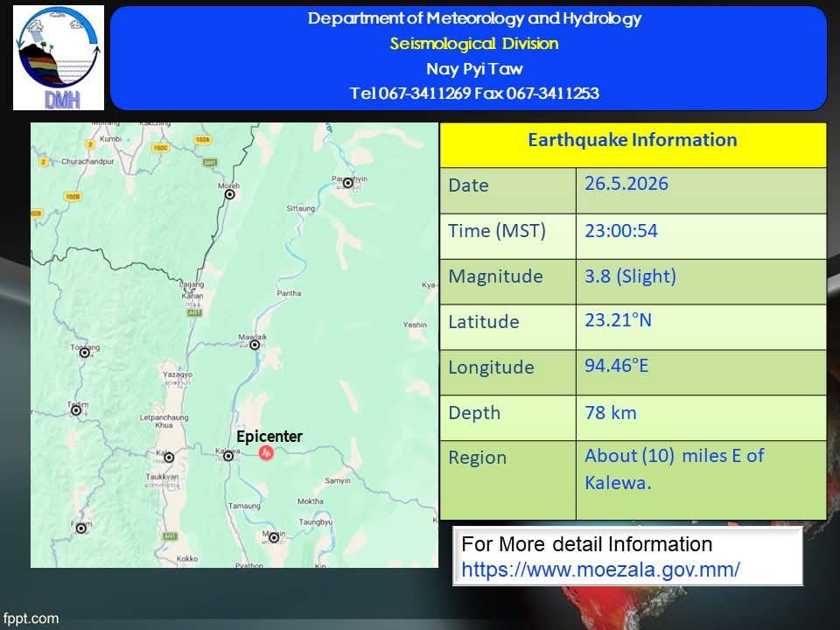Click the latitude value 23.21°N
Image resolution: width=840 pixels, height=630 pixels.
click(x=619, y=320)
